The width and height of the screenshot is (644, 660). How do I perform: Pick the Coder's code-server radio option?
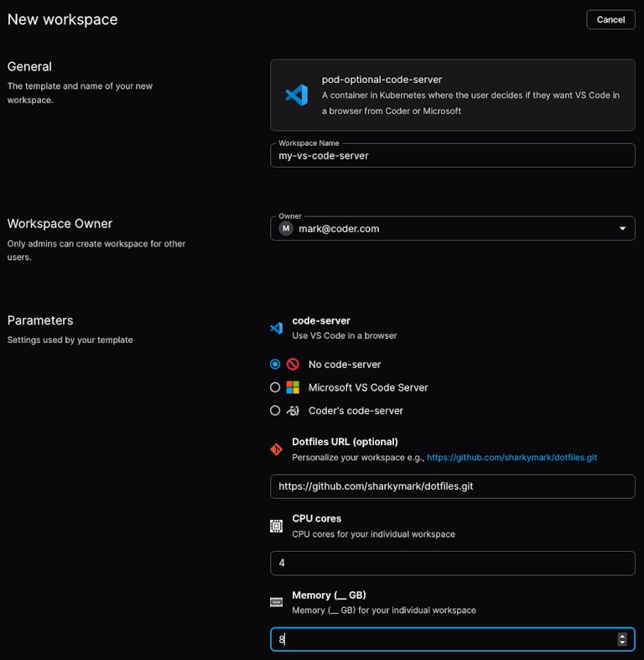275,411
